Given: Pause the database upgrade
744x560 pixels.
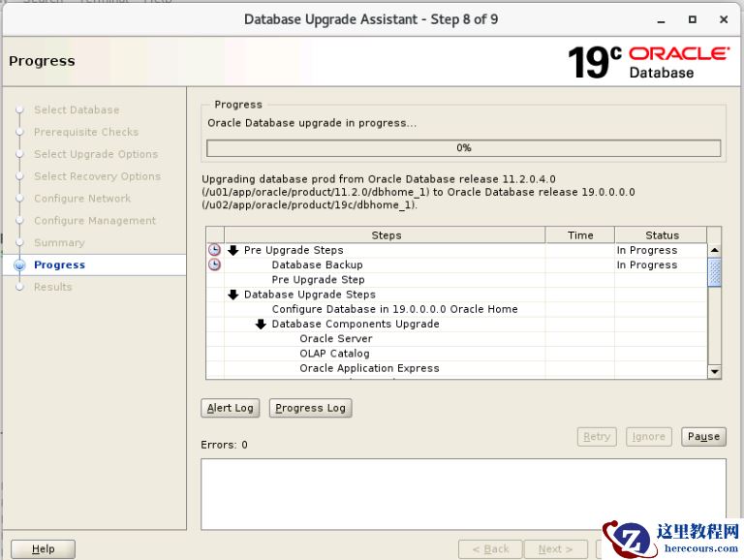Looking at the screenshot, I should pyautogui.click(x=703, y=437).
